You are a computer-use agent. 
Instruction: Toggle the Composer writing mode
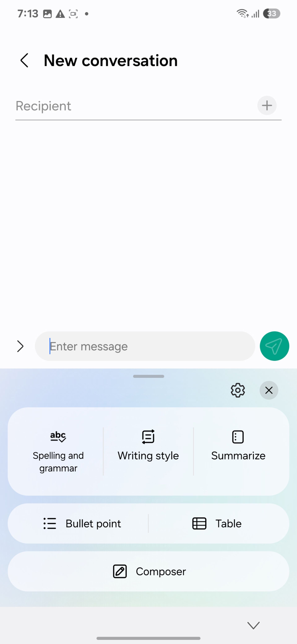coord(148,571)
